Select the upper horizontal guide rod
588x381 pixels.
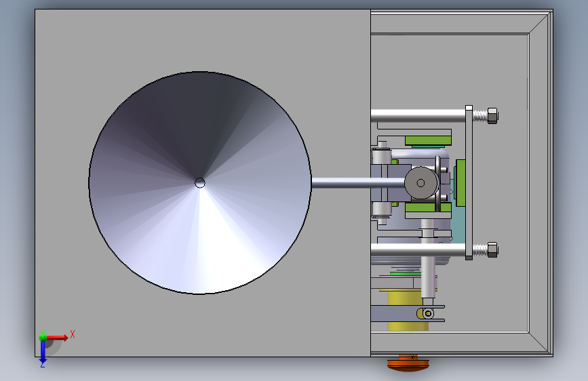pyautogui.click(x=418, y=115)
